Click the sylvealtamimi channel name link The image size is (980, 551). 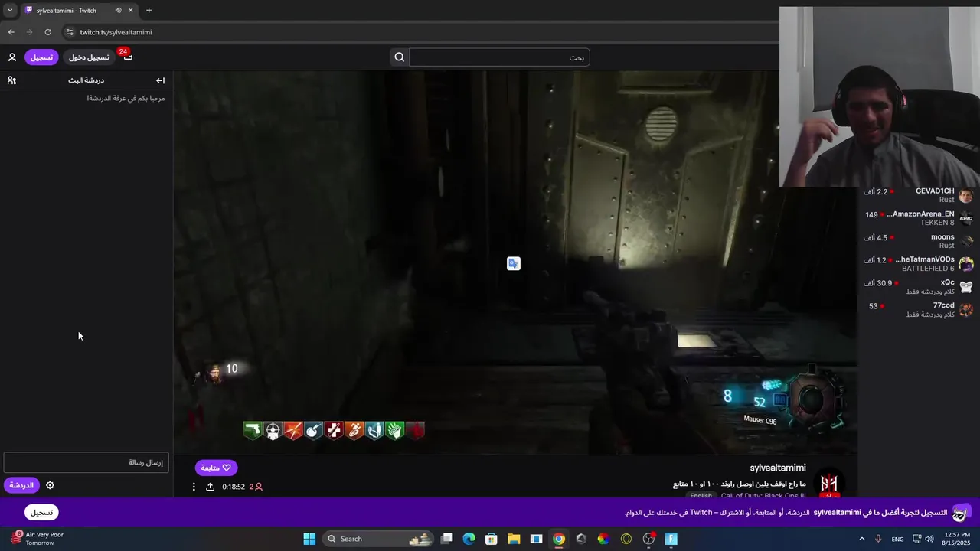(778, 468)
